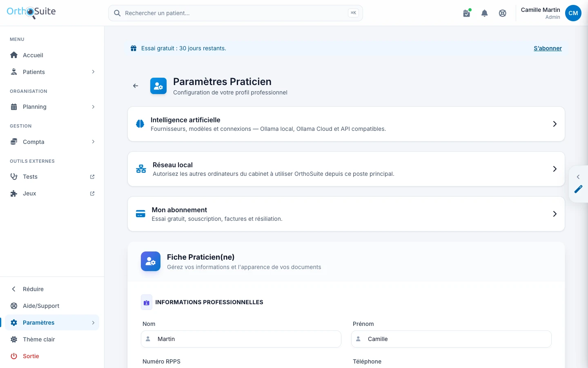The image size is (588, 368).
Task: Open the lifebuoy support icon in header
Action: coord(503,13)
